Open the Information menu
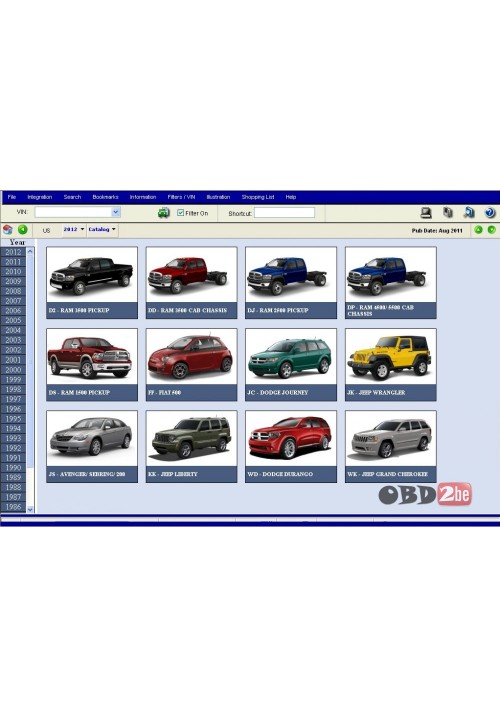The image size is (500, 717). pyautogui.click(x=143, y=197)
